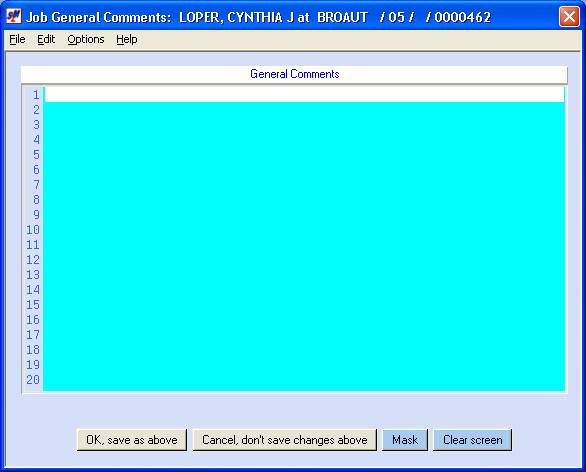Click OK, save as above button
The image size is (586, 472).
point(132,440)
